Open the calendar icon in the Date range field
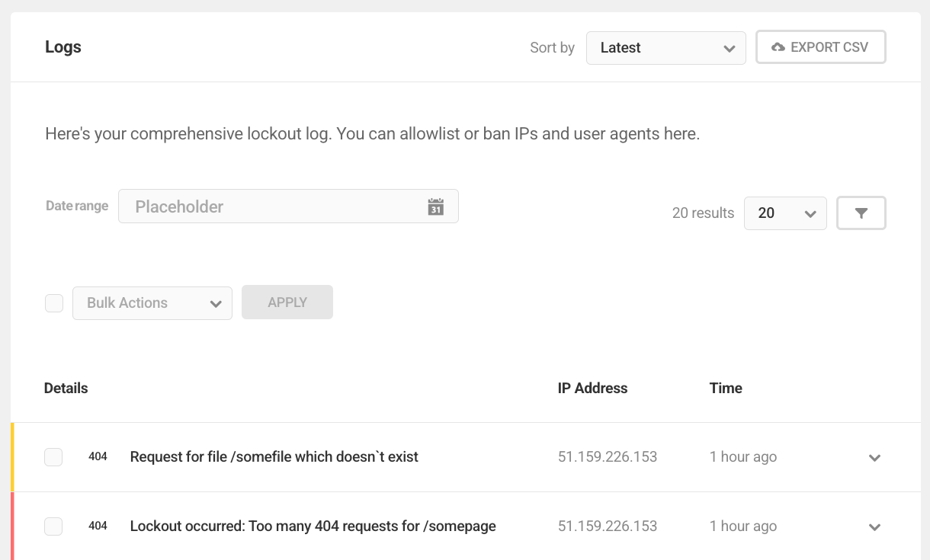Viewport: 930px width, 560px height. [x=435, y=206]
